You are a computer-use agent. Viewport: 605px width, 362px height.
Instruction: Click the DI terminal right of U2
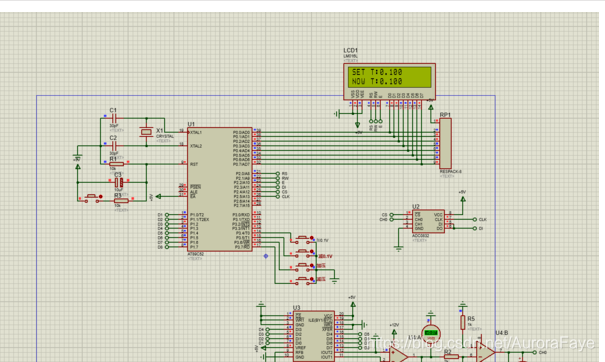(x=475, y=228)
